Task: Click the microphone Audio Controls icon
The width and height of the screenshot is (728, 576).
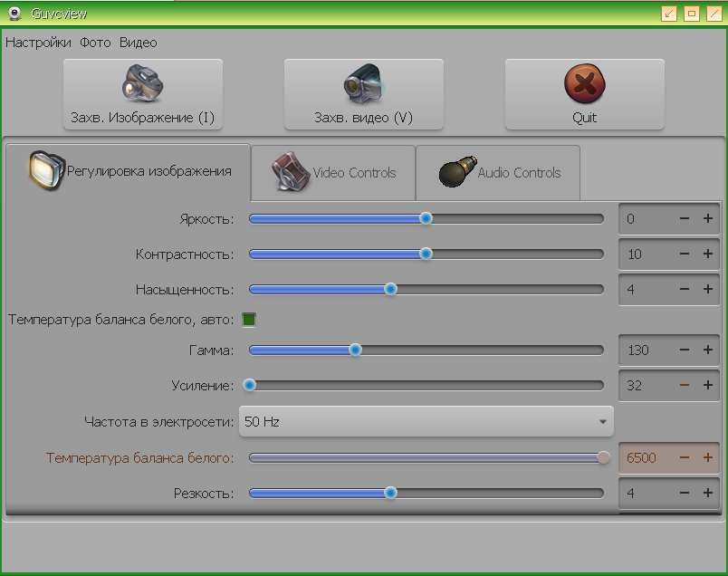Action: [457, 172]
